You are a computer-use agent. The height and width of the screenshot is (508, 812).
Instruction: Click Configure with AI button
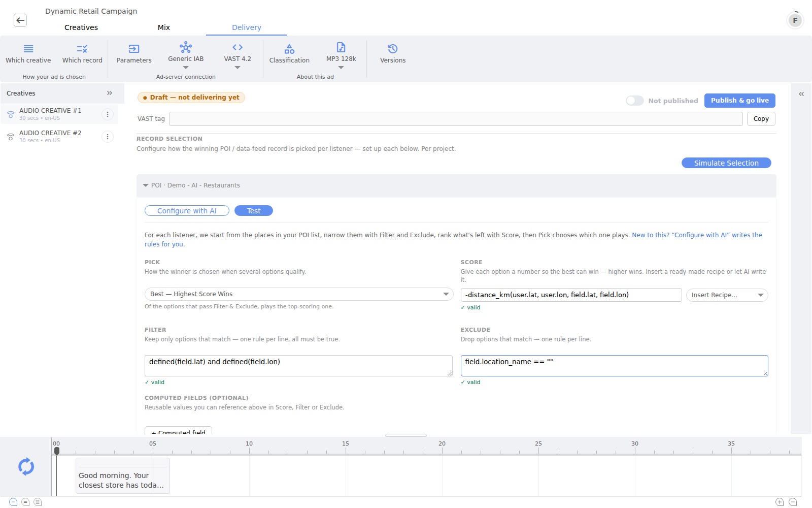(187, 211)
